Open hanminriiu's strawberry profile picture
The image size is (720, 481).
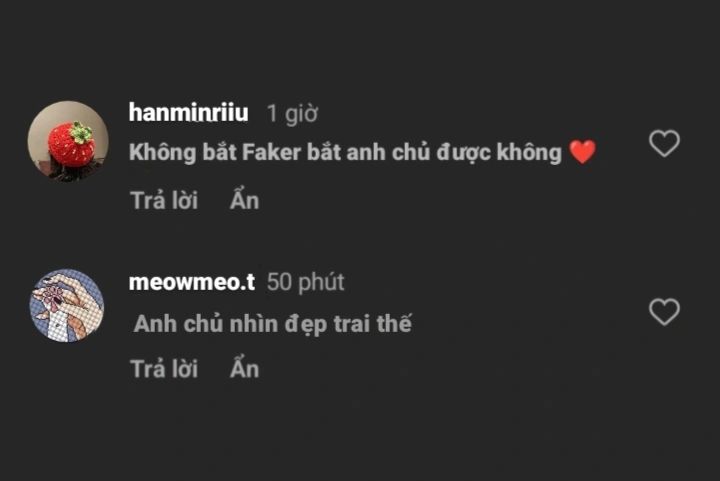click(68, 141)
